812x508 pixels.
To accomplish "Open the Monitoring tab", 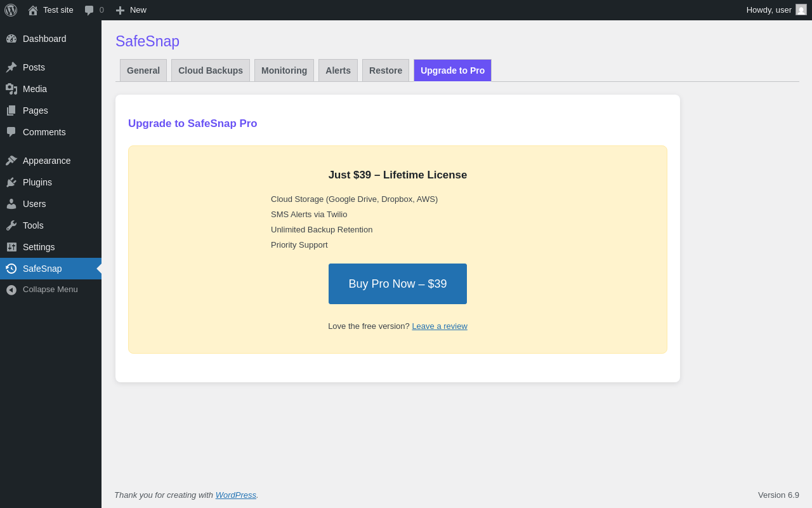I will pyautogui.click(x=284, y=70).
